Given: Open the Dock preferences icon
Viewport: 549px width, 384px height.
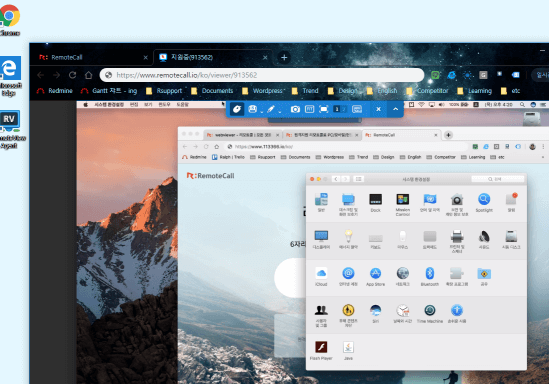Looking at the screenshot, I should click(375, 203).
